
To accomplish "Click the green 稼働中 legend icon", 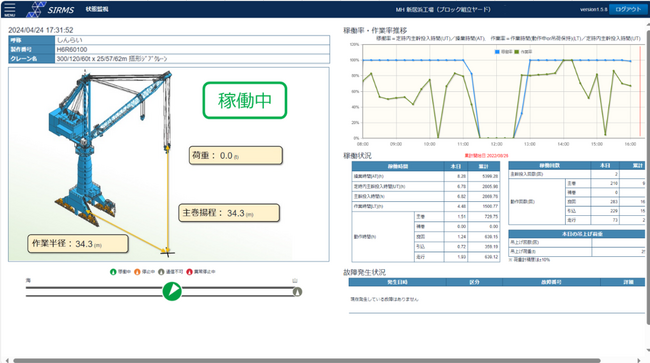I will pyautogui.click(x=113, y=272).
